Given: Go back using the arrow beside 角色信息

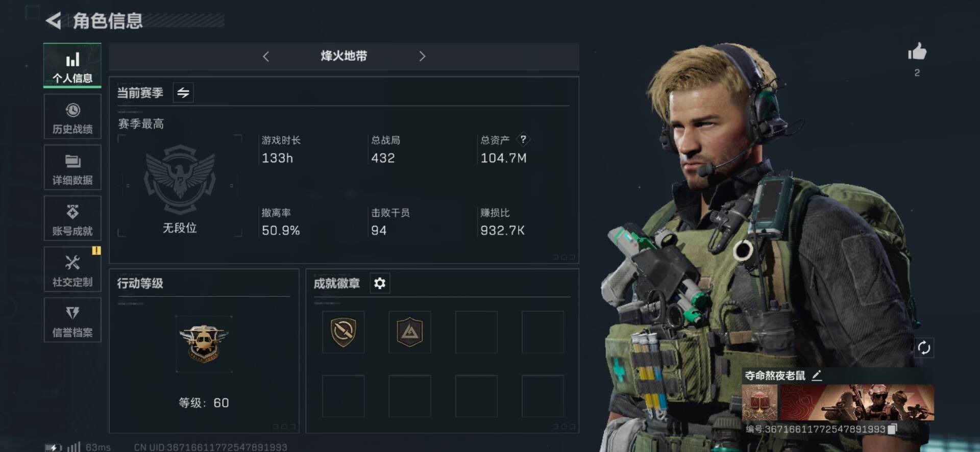Looking at the screenshot, I should point(54,21).
